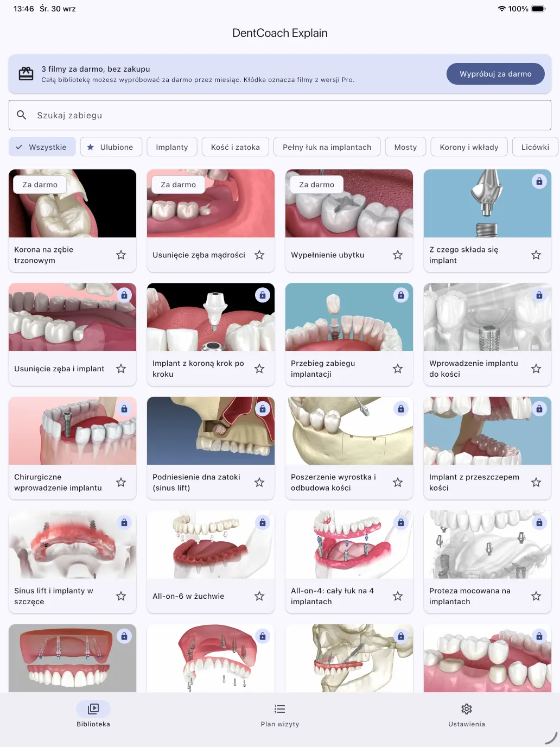Add Wprowadzenie implantu do kości to favorites
Viewport: 560px width, 747px height.
point(536,369)
